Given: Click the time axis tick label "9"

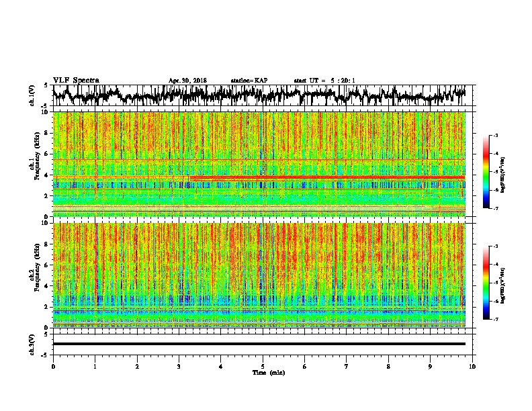Looking at the screenshot, I should [x=430, y=367].
